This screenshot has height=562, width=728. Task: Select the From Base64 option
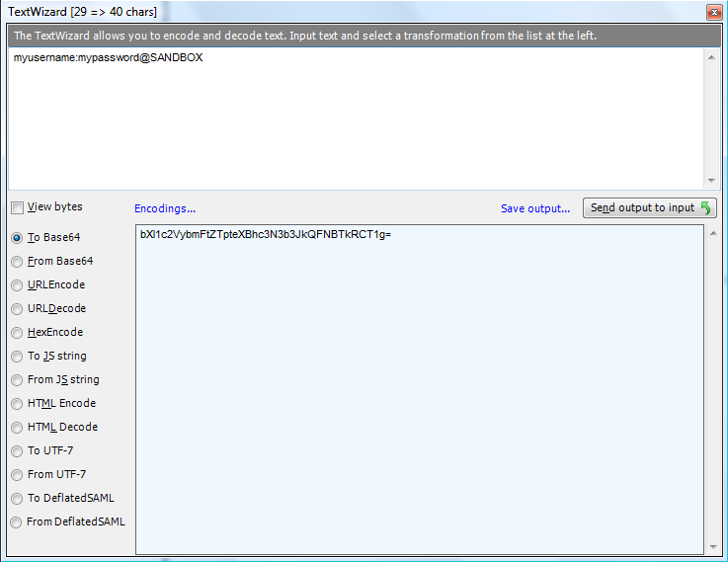pyautogui.click(x=17, y=262)
